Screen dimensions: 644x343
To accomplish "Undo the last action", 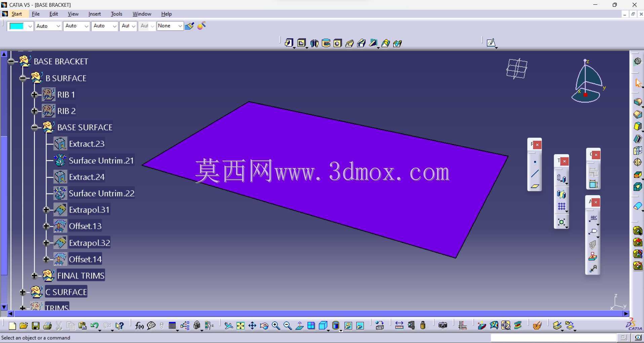I will [x=94, y=326].
